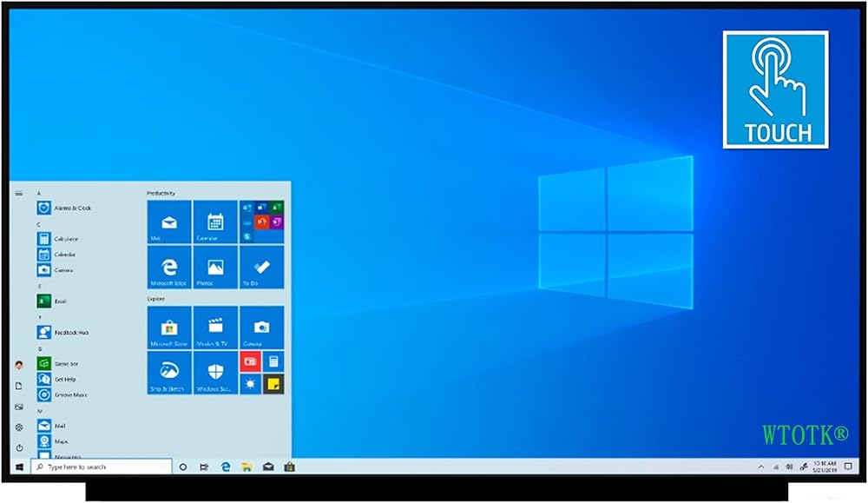Viewport: 868px width, 503px height.
Task: Open Maps from the Start app list
Action: 53,441
